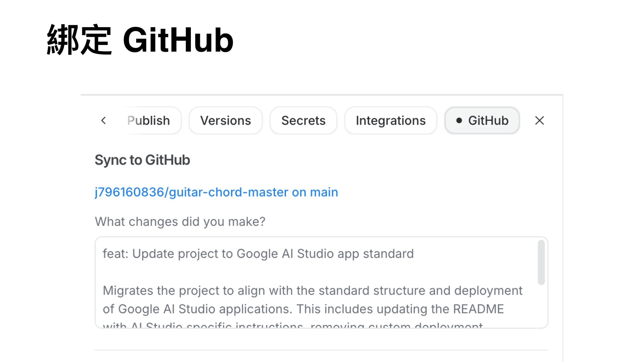Select the Secrets tab
Viewport: 644px width, 362px height.
tap(303, 121)
